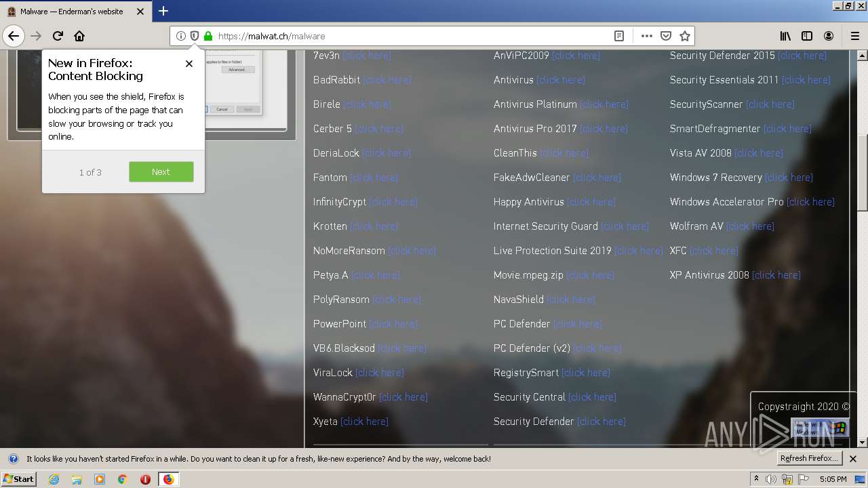Show sidebars icon
Viewport: 868px width, 488px height.
pyautogui.click(x=807, y=36)
